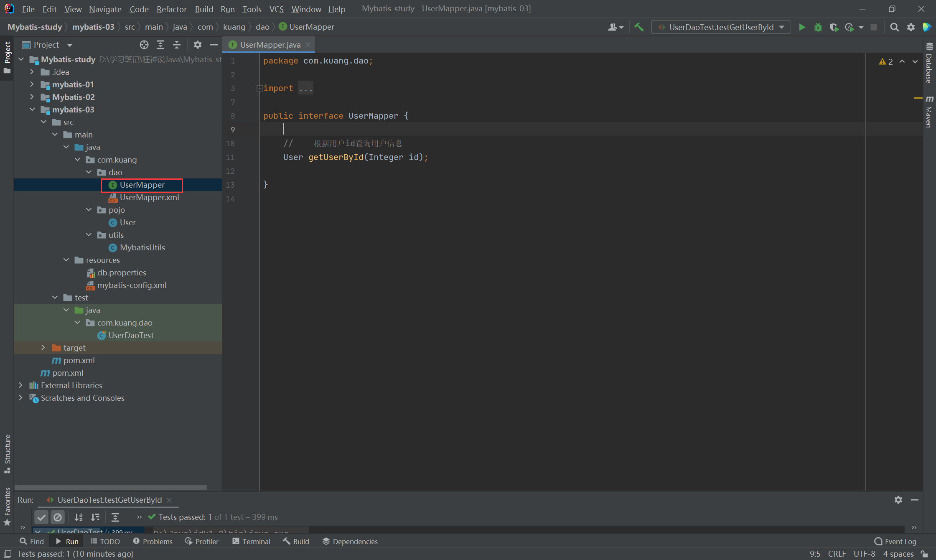936x560 pixels.
Task: Expand the mybatis-01 module folder
Action: click(32, 84)
